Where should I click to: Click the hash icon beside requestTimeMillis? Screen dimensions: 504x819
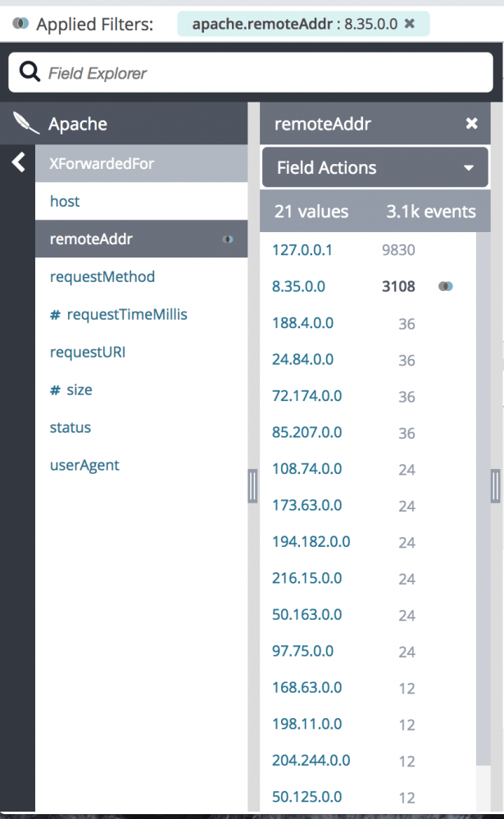tap(55, 315)
